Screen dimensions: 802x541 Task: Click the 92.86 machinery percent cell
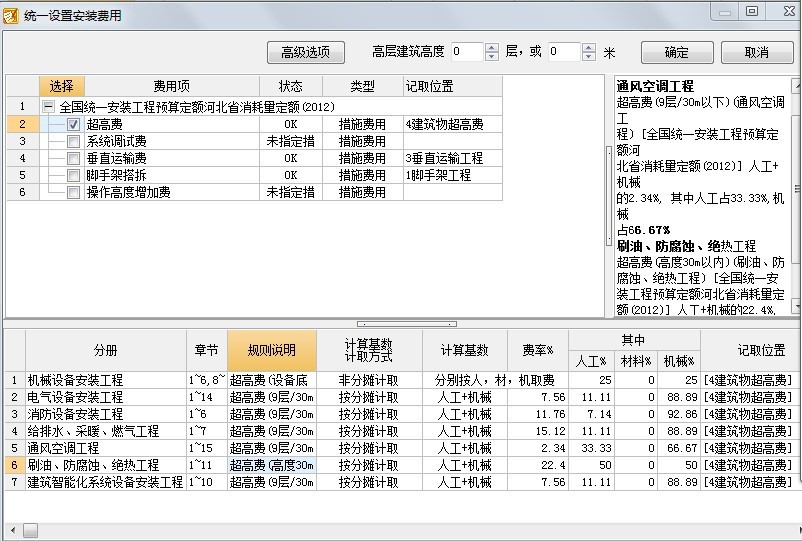tap(679, 414)
